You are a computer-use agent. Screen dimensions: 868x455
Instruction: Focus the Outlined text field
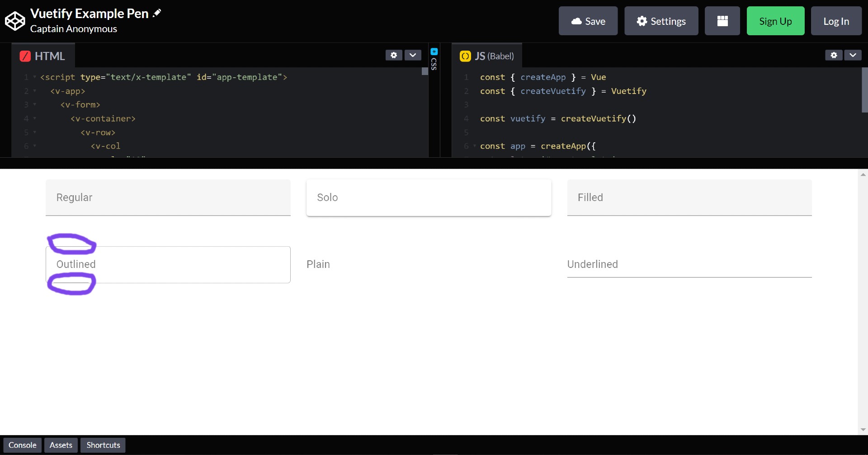(168, 265)
